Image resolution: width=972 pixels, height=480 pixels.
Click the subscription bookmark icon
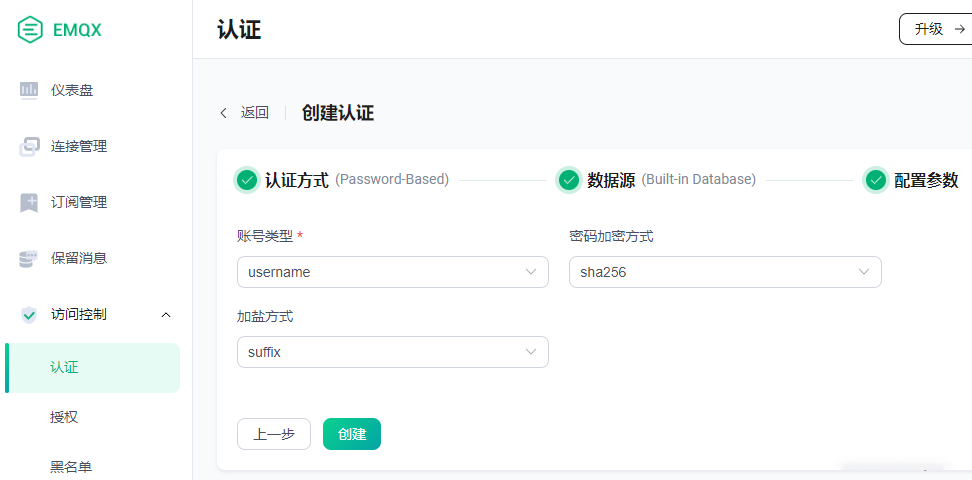(x=29, y=203)
